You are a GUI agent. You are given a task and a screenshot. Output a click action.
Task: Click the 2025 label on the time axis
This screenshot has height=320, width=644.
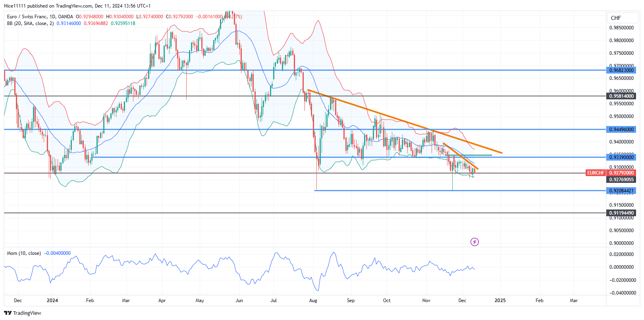(500, 301)
